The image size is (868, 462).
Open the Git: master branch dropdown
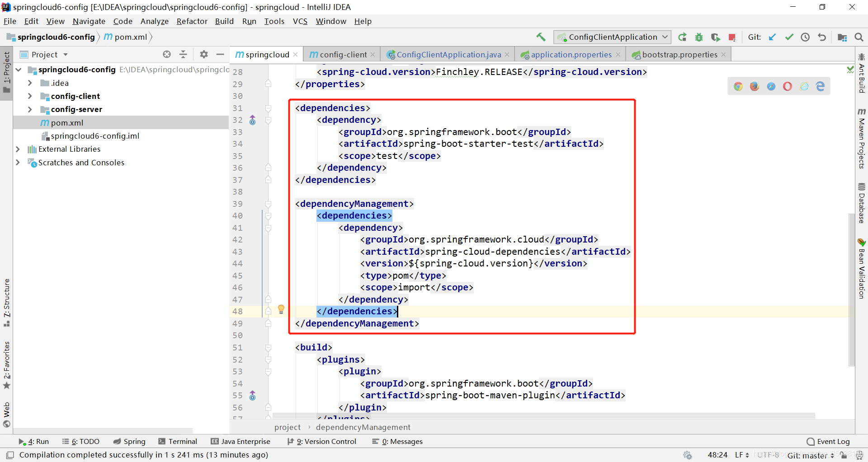tap(811, 455)
